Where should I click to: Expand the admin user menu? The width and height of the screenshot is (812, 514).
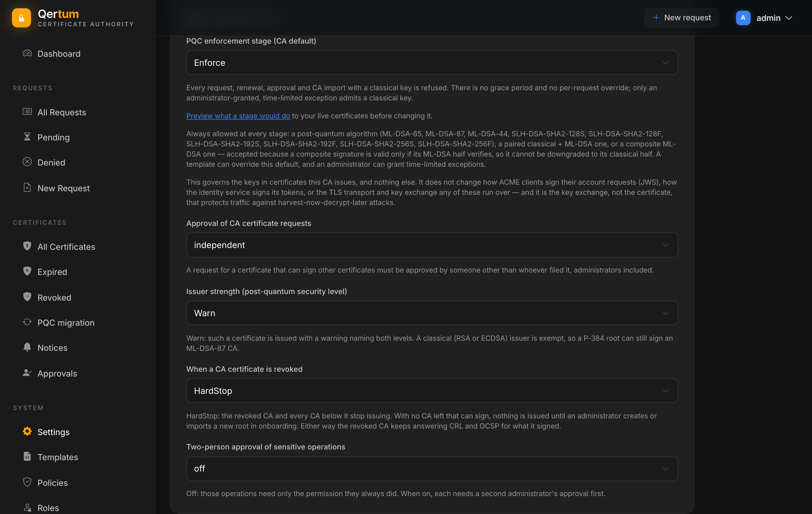tap(764, 18)
